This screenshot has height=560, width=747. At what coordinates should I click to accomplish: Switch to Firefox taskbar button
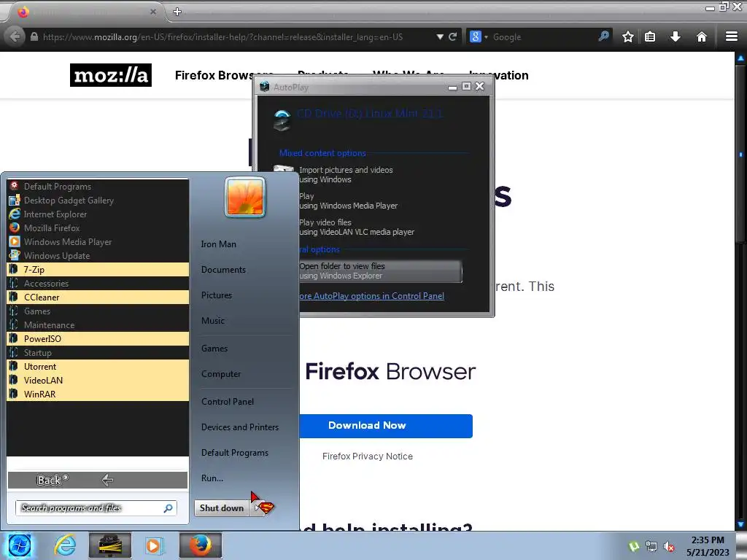pos(201,545)
